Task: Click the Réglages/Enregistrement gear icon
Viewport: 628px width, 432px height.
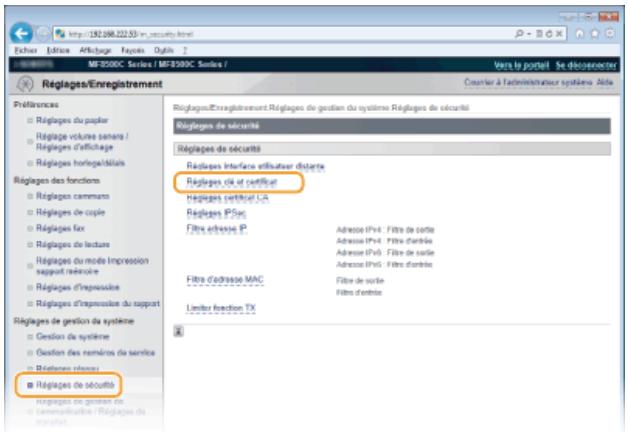Action: [25, 84]
